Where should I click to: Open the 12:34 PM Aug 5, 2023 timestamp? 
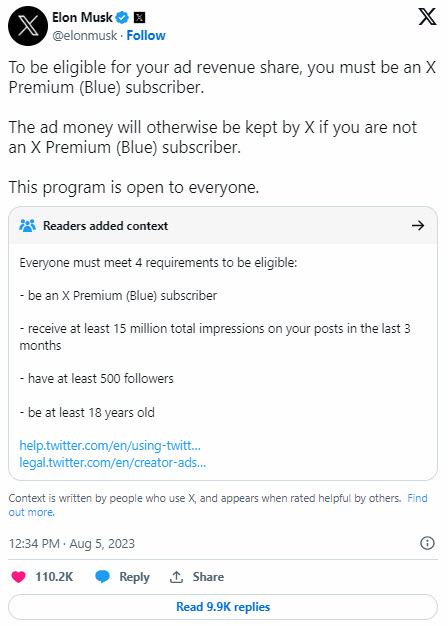(72, 543)
